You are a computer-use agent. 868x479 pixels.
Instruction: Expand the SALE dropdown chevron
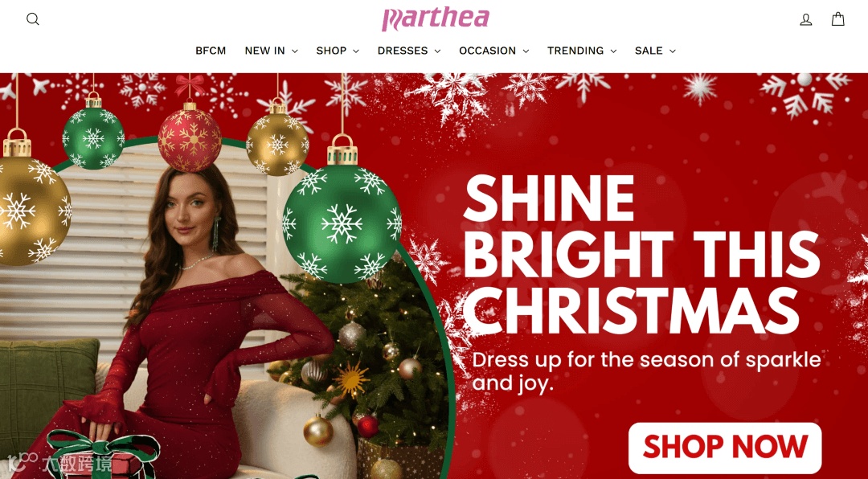(x=673, y=51)
